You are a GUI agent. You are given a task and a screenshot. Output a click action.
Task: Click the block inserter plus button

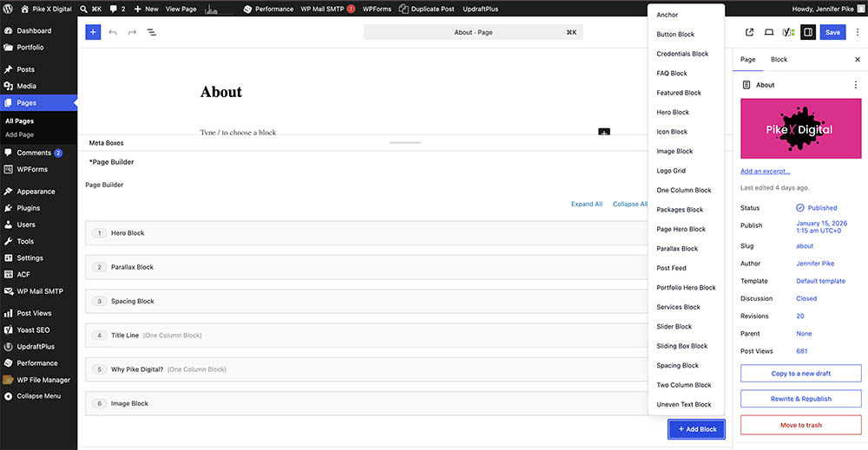tap(93, 32)
